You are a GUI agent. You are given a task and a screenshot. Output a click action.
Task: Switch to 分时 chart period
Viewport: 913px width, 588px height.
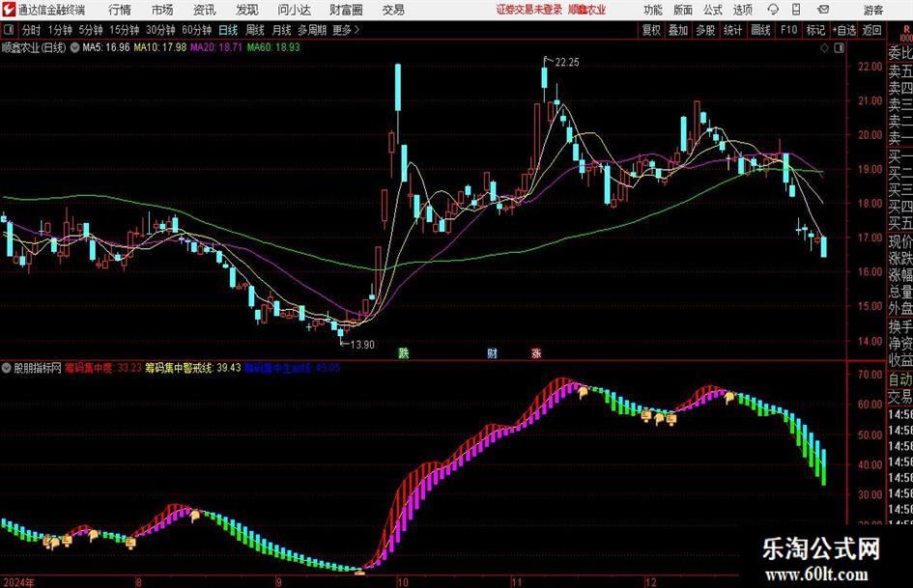[x=32, y=30]
